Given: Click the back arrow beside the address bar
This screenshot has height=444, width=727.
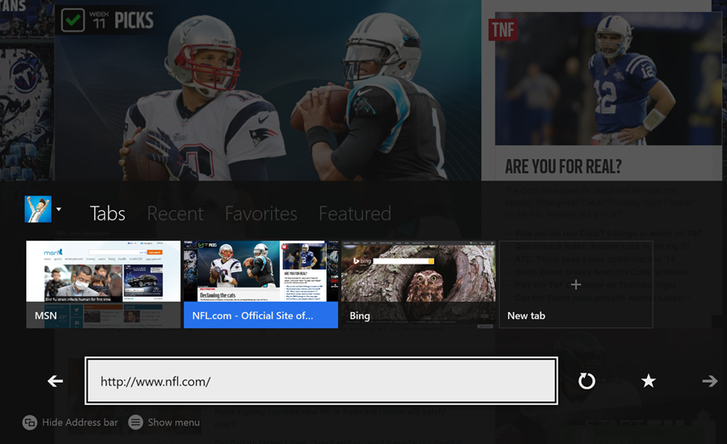Looking at the screenshot, I should tap(55, 381).
